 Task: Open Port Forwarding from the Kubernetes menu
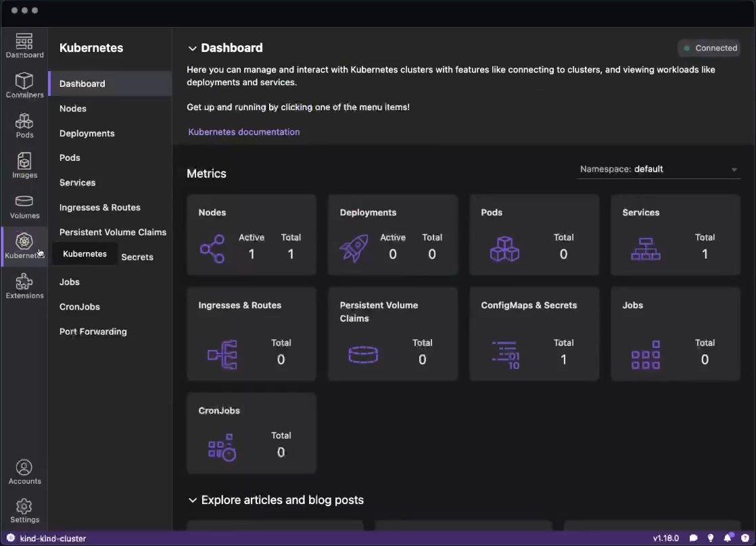pyautogui.click(x=93, y=331)
